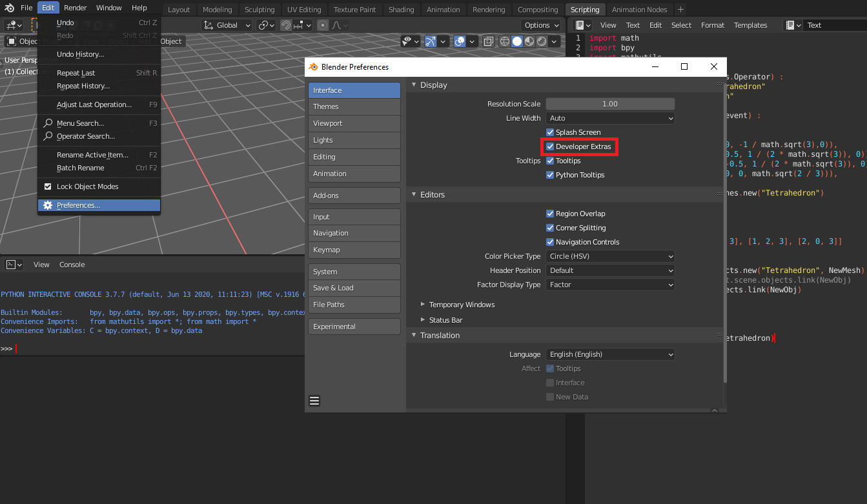Click the Resolution Scale value slider

(x=610, y=104)
